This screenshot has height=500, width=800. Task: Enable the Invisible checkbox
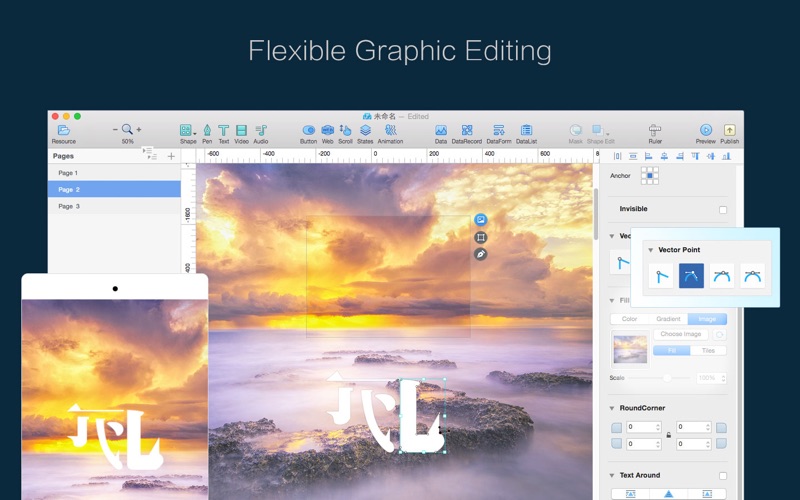(723, 210)
